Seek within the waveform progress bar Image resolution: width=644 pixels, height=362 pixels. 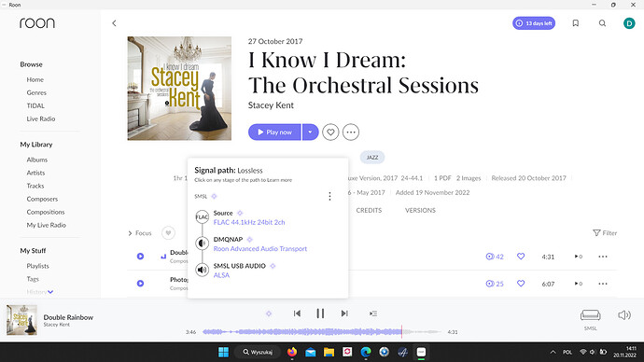pos(322,331)
